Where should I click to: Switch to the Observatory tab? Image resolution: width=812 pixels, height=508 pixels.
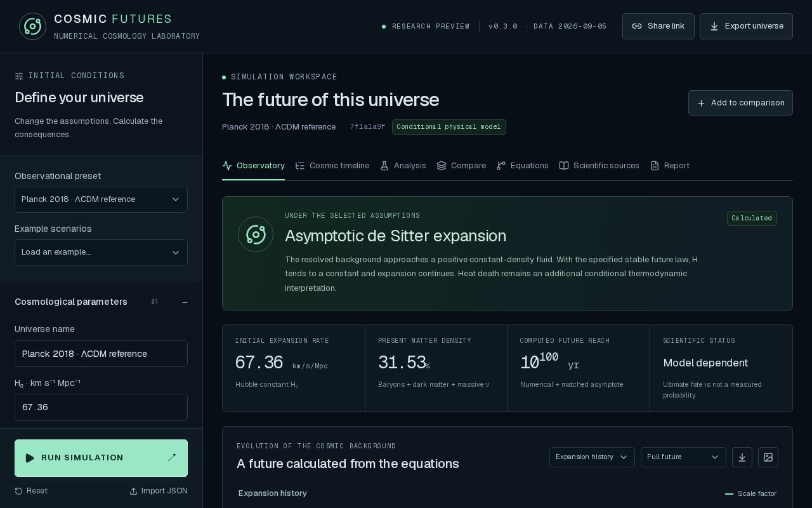coord(253,166)
